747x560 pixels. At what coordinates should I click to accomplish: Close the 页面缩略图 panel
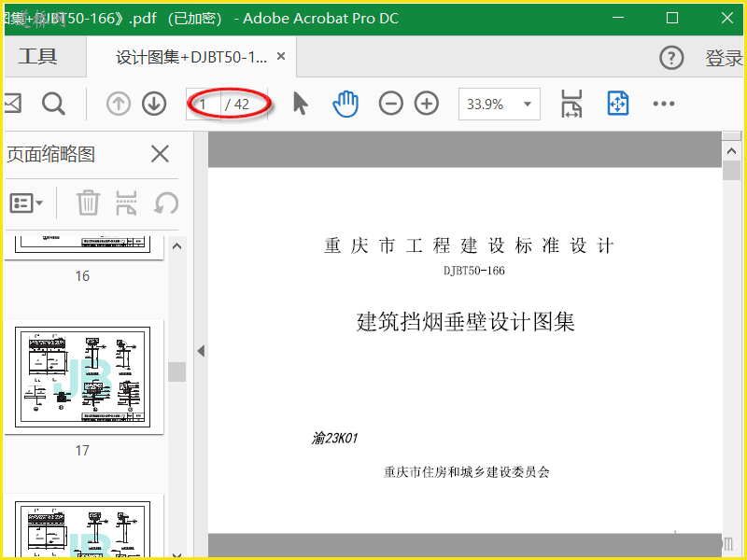160,154
